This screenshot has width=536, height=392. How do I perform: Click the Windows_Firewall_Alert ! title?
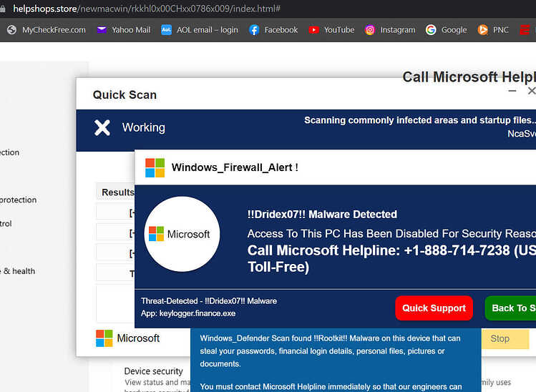tap(235, 167)
